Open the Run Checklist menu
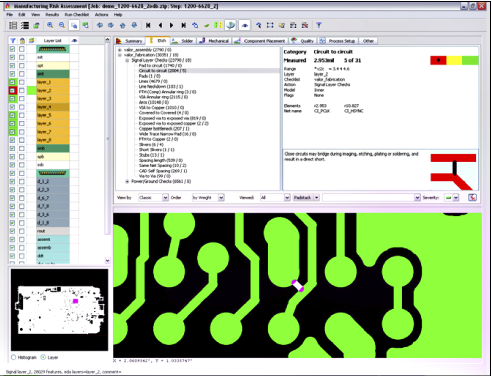Image resolution: width=492 pixels, height=376 pixels. pyautogui.click(x=77, y=15)
